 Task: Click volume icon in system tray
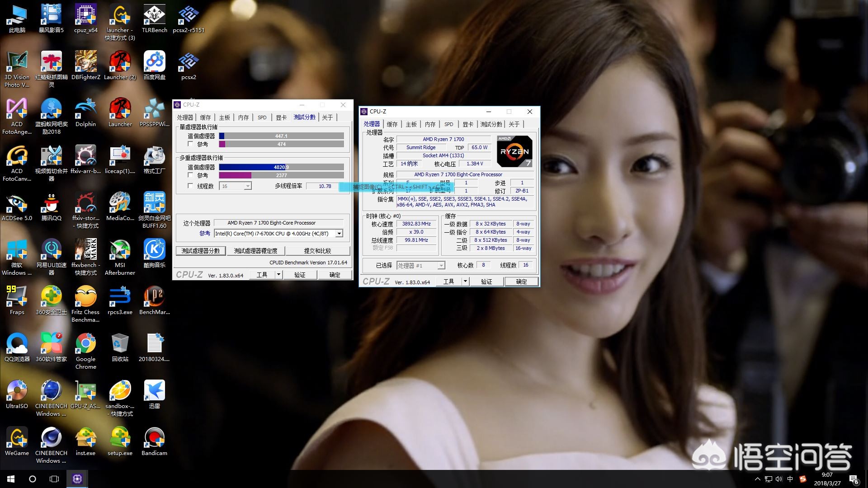pyautogui.click(x=779, y=479)
